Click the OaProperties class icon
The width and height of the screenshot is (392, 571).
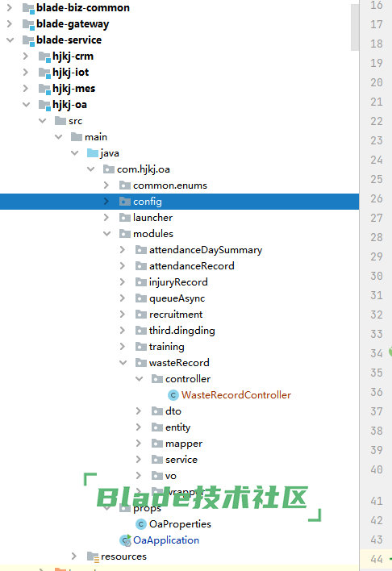pos(141,524)
